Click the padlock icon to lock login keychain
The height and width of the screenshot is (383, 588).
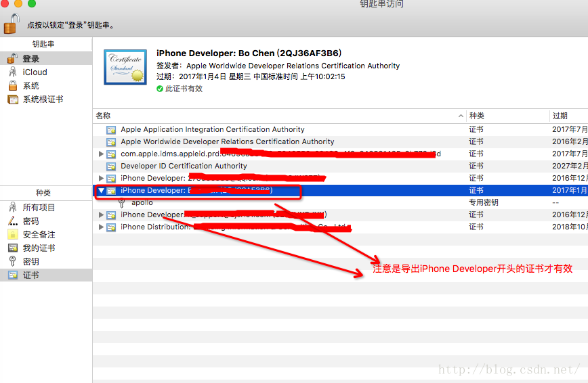pyautogui.click(x=12, y=24)
